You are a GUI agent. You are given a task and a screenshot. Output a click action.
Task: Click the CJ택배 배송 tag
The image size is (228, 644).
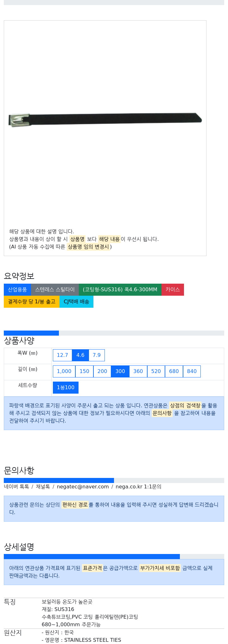(76, 302)
